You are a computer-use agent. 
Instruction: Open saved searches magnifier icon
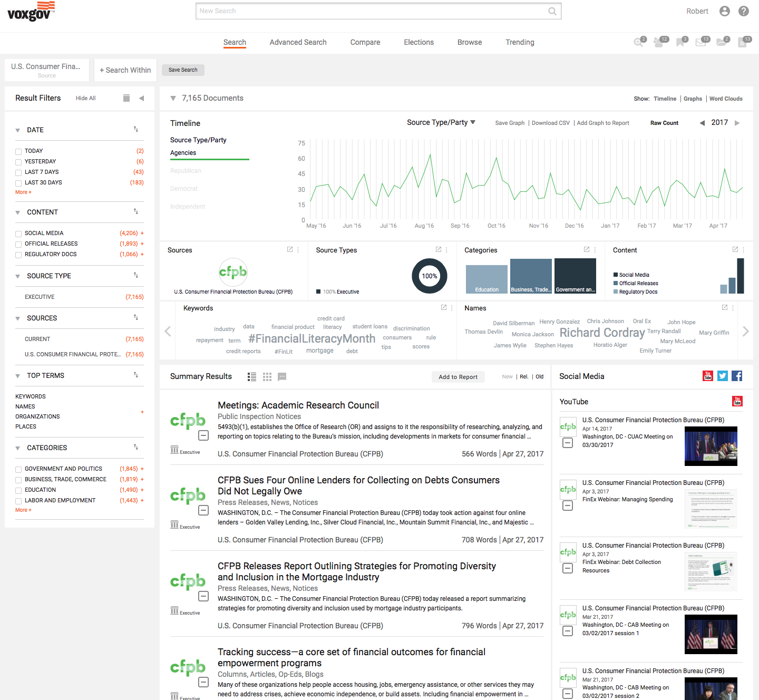pyautogui.click(x=638, y=43)
